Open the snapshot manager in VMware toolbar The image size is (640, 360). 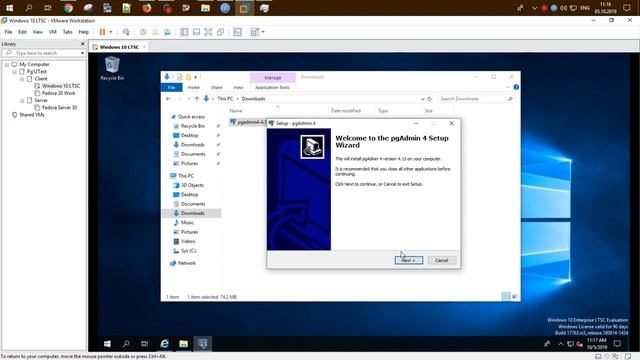[x=167, y=32]
